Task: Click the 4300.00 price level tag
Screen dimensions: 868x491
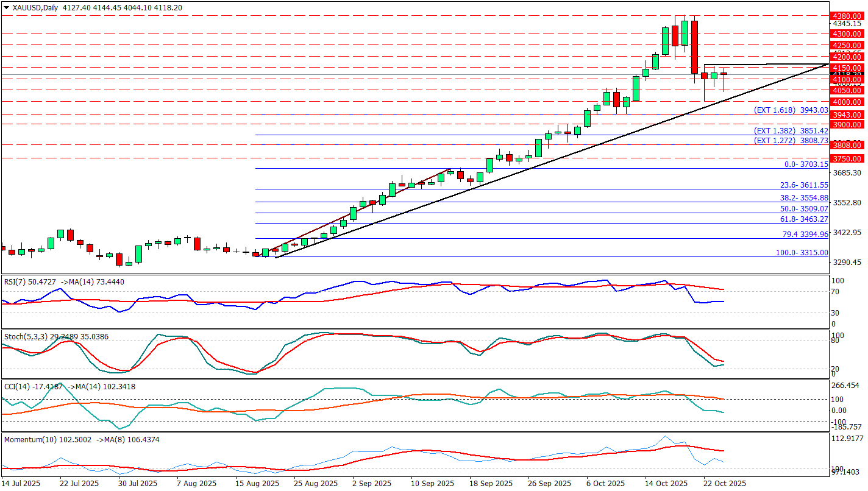Action: click(847, 34)
